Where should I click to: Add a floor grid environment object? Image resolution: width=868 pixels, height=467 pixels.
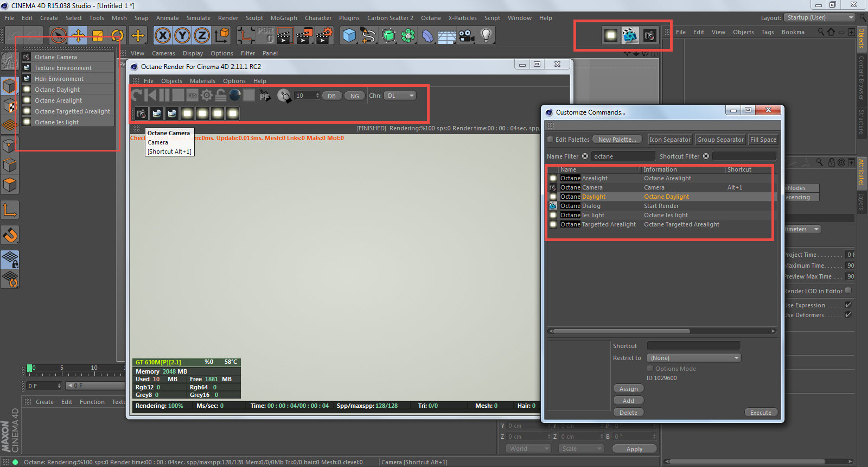pyautogui.click(x=447, y=36)
